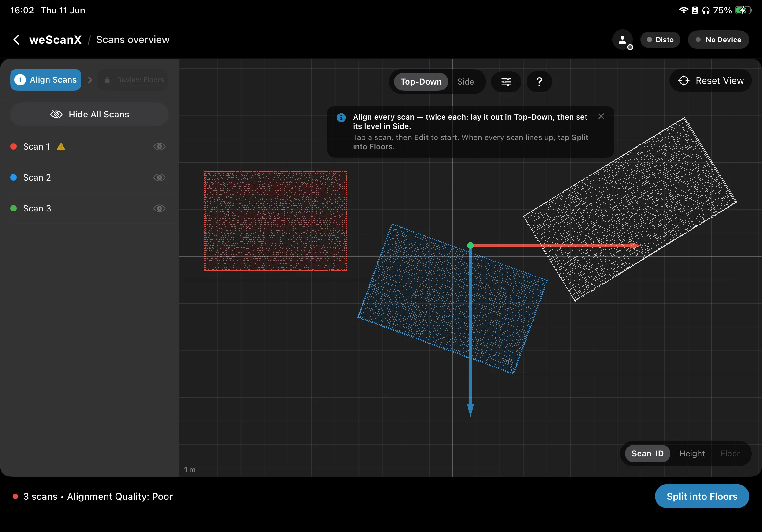Hide all scans
The height and width of the screenshot is (532, 762).
(x=89, y=114)
